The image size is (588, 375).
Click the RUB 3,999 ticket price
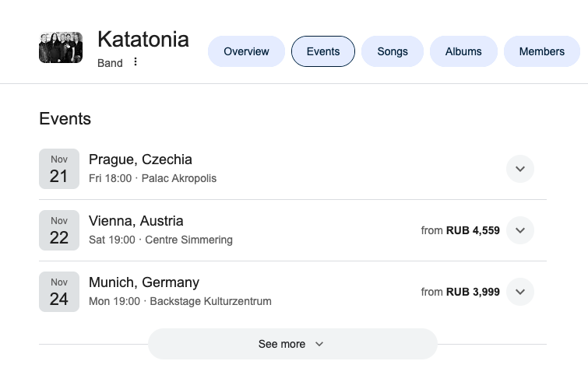pyautogui.click(x=472, y=292)
